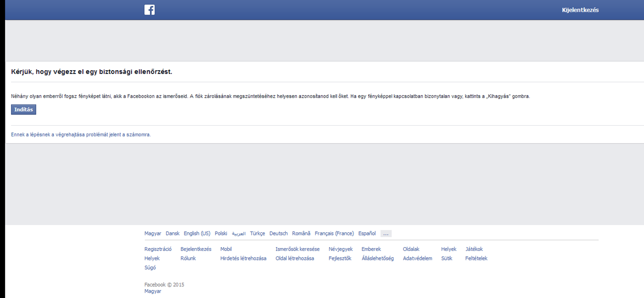Open Sütik cookies policy link

pyautogui.click(x=446, y=258)
